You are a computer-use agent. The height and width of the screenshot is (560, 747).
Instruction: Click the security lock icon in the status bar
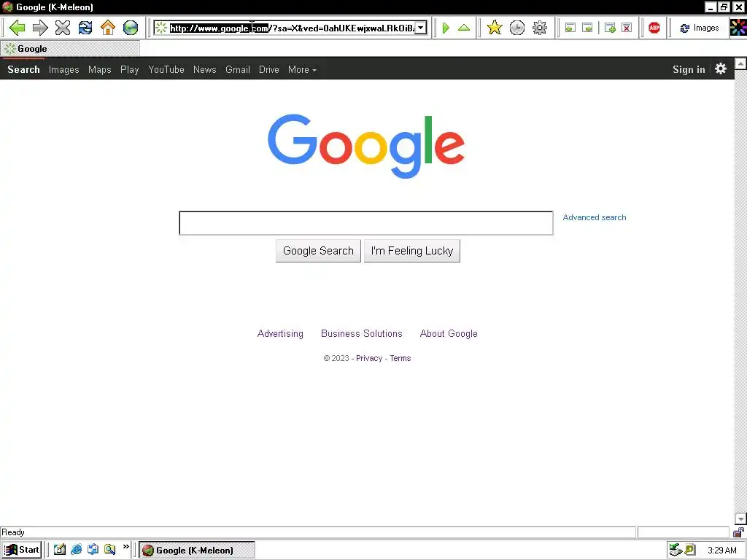(x=738, y=532)
